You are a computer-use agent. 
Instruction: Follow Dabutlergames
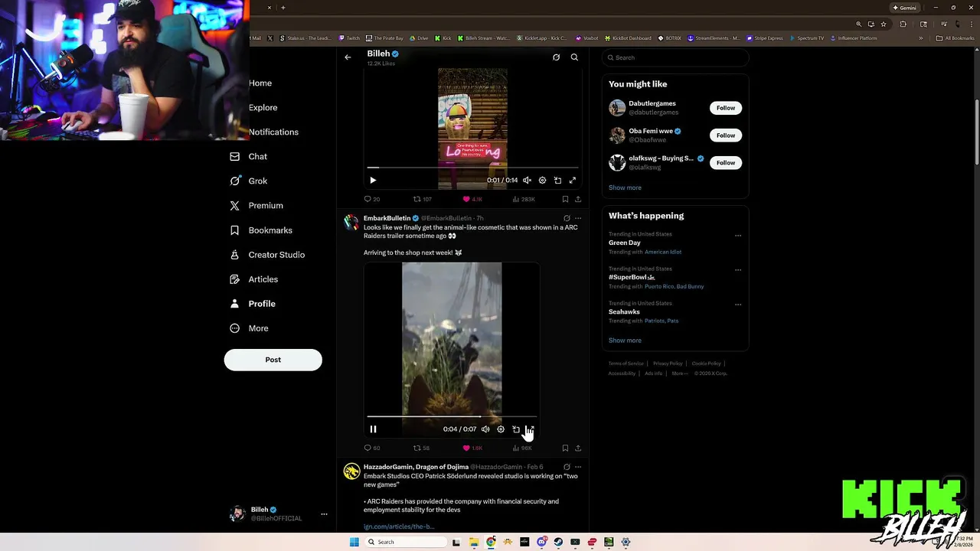point(726,108)
